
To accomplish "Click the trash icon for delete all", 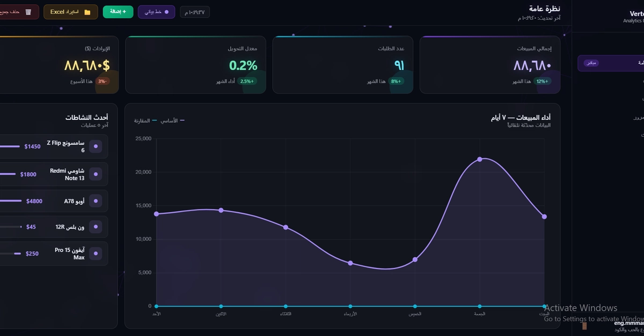I will 28,12.
